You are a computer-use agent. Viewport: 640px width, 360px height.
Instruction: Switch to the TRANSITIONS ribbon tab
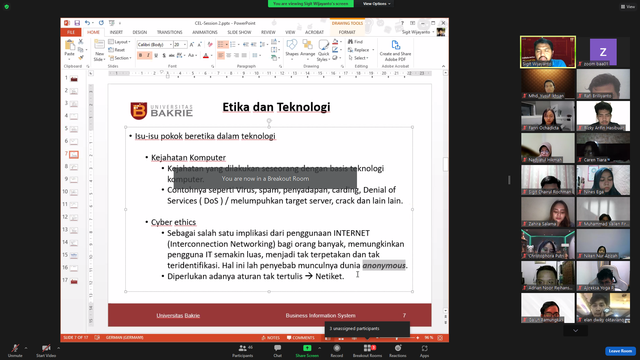click(169, 32)
